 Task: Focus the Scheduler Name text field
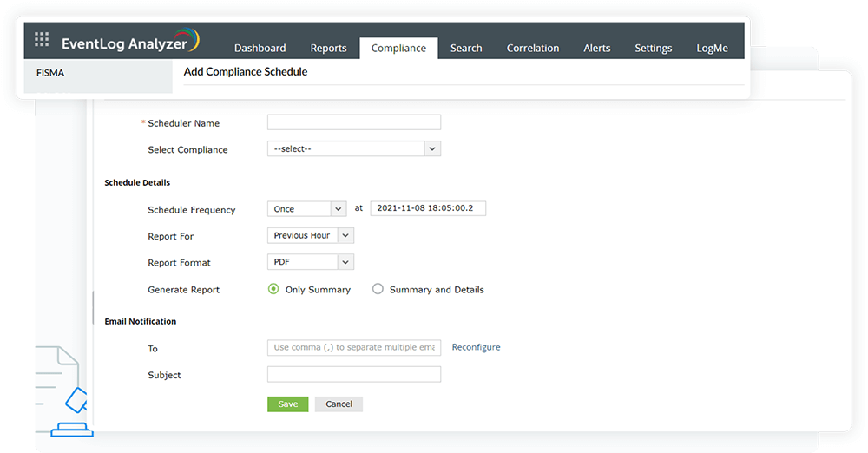(354, 122)
